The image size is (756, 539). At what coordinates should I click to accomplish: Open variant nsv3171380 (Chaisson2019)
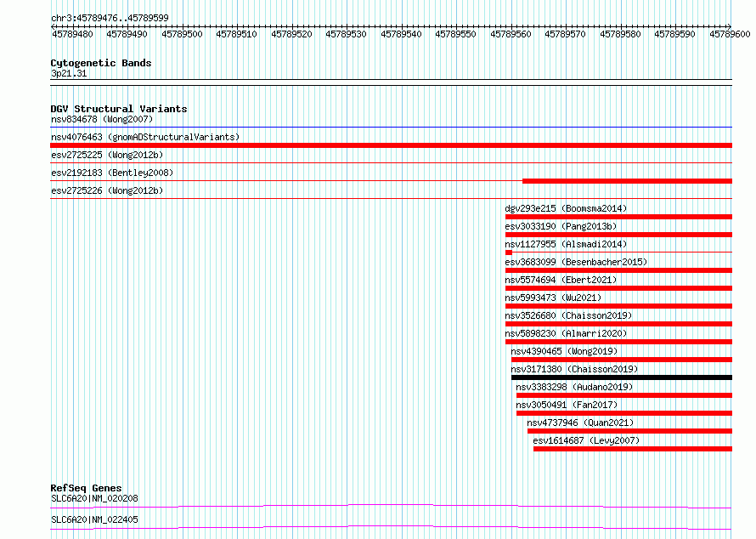[574, 370]
